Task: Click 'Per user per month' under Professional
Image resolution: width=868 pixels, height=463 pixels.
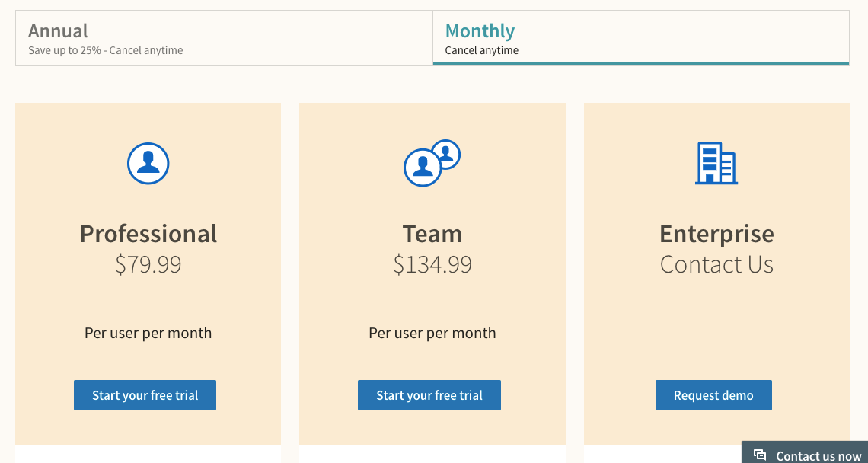Action: (148, 333)
